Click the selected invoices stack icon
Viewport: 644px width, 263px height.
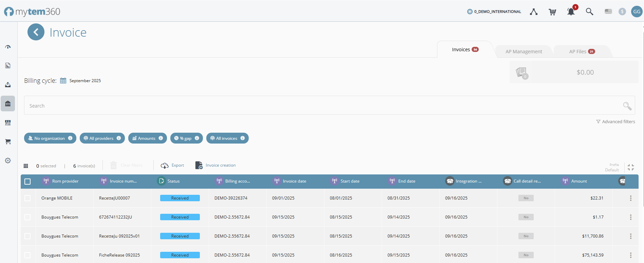[x=522, y=73]
